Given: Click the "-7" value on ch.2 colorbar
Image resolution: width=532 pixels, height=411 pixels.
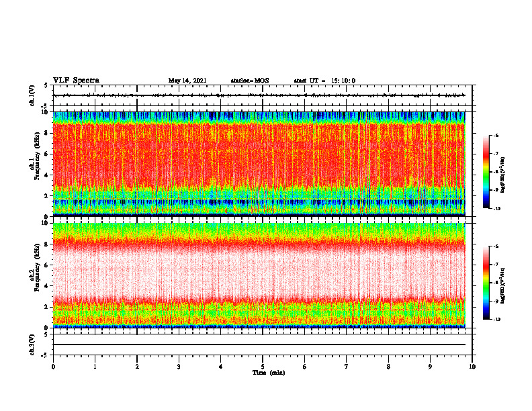Looking at the screenshot, I should (496, 265).
